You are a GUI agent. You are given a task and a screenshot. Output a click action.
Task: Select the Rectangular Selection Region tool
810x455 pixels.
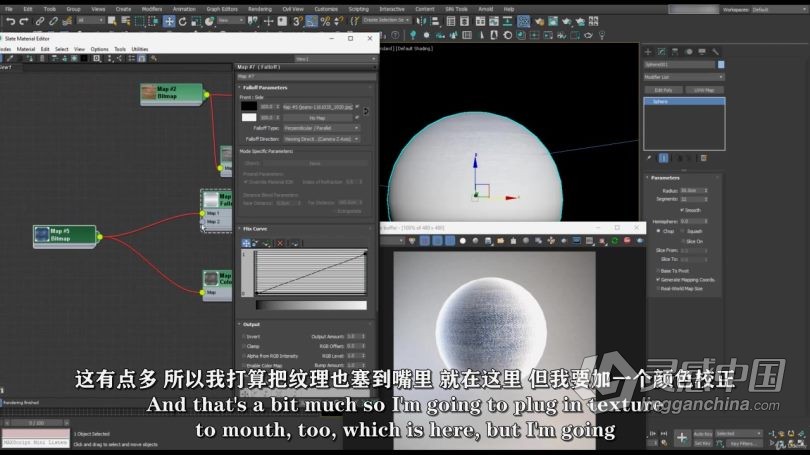pos(139,21)
